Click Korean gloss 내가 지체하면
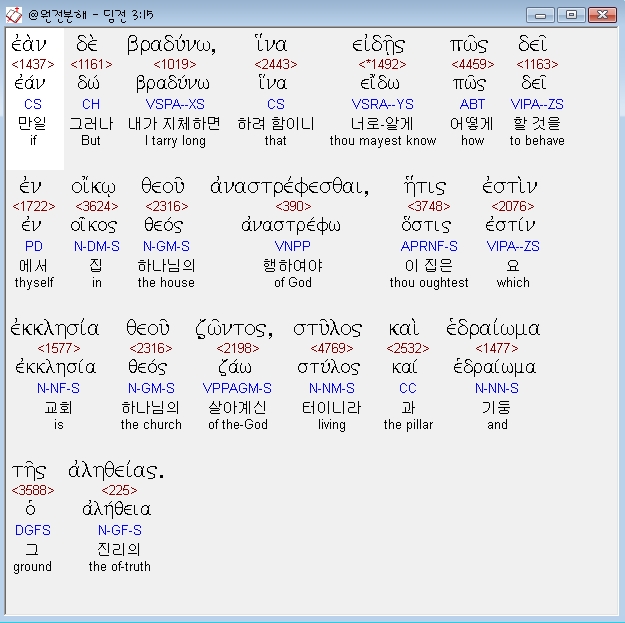The width and height of the screenshot is (625, 623). coord(174,124)
